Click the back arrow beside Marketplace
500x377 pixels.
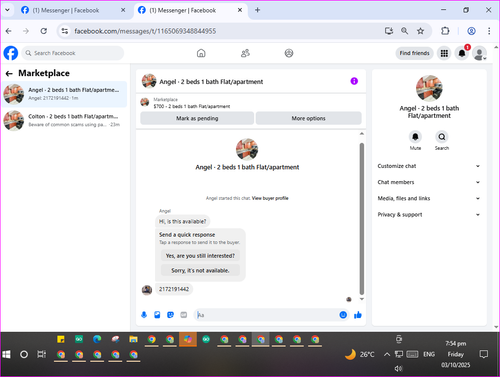(x=9, y=73)
